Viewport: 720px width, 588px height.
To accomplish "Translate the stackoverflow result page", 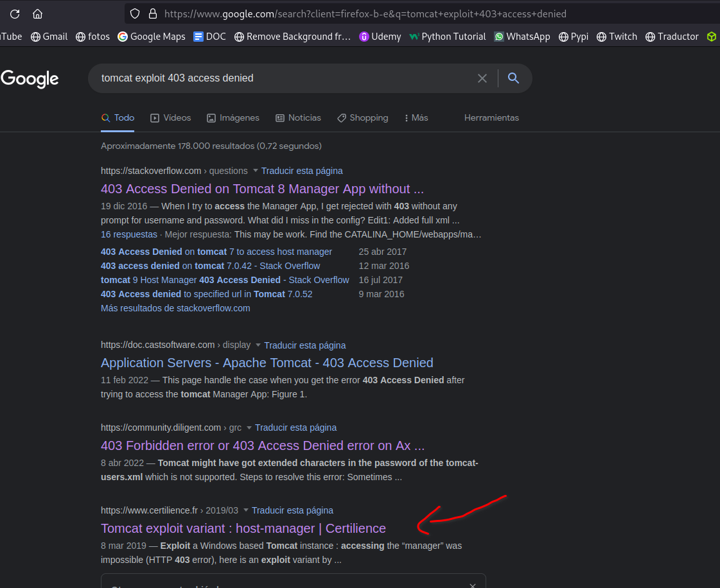I will [x=302, y=171].
